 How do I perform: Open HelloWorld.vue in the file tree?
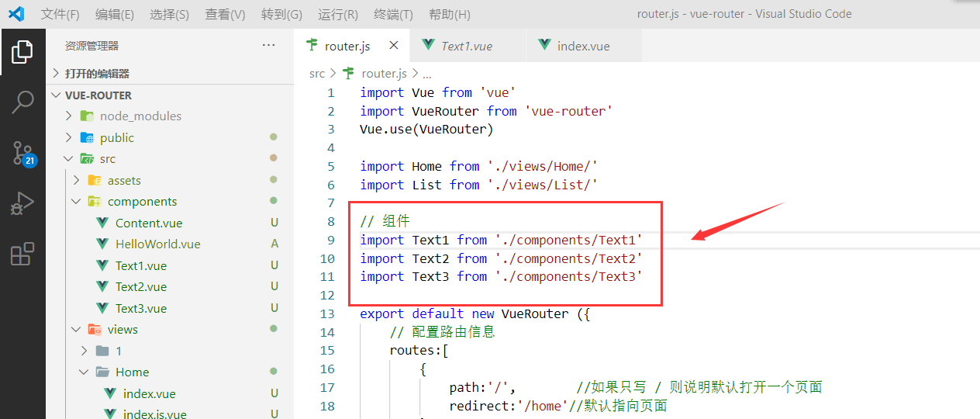coord(158,244)
